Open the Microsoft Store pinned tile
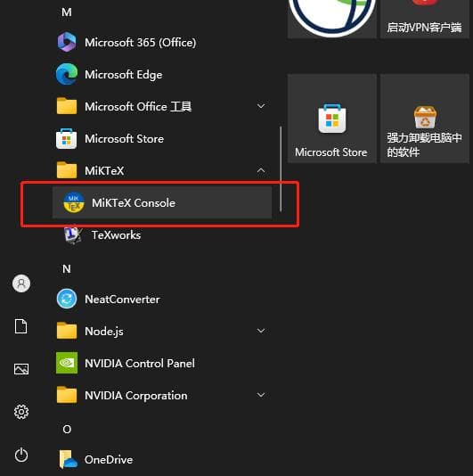Viewport: 473px width, 476px height. click(x=332, y=119)
